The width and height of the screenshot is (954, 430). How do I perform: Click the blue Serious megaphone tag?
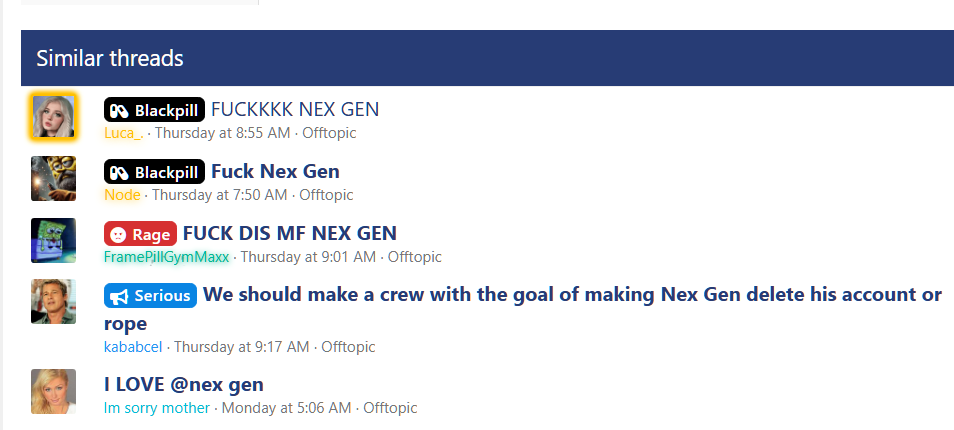tap(150, 296)
